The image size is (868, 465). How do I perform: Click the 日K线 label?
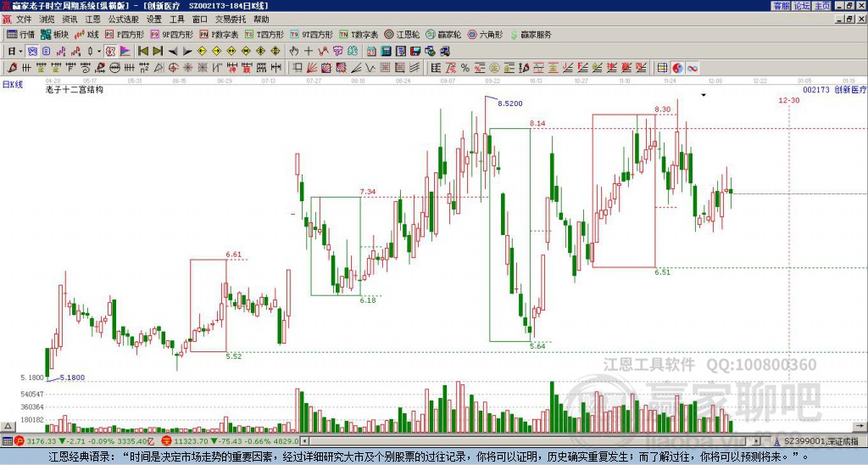click(13, 85)
